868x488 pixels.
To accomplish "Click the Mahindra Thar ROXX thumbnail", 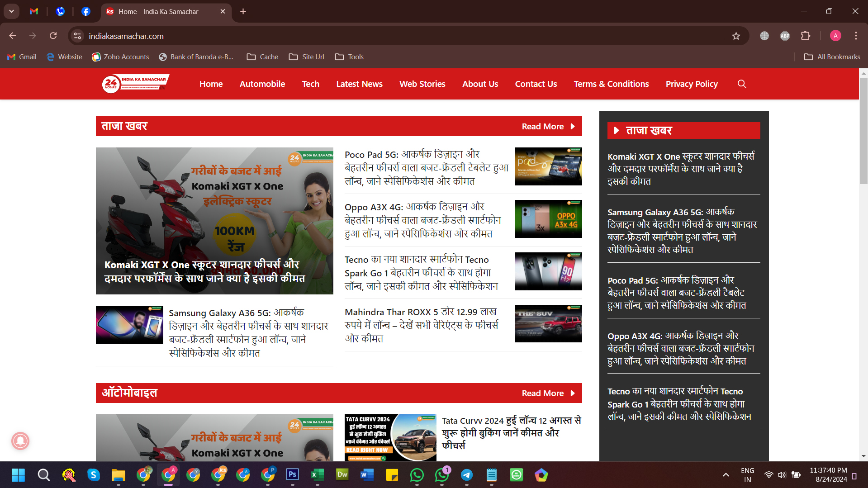I will (x=548, y=323).
